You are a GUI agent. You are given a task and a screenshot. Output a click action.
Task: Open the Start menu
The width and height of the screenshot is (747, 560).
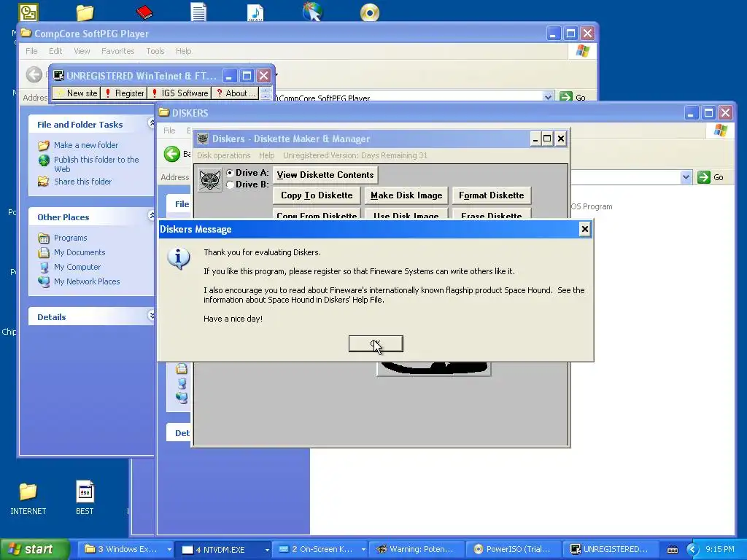(34, 549)
